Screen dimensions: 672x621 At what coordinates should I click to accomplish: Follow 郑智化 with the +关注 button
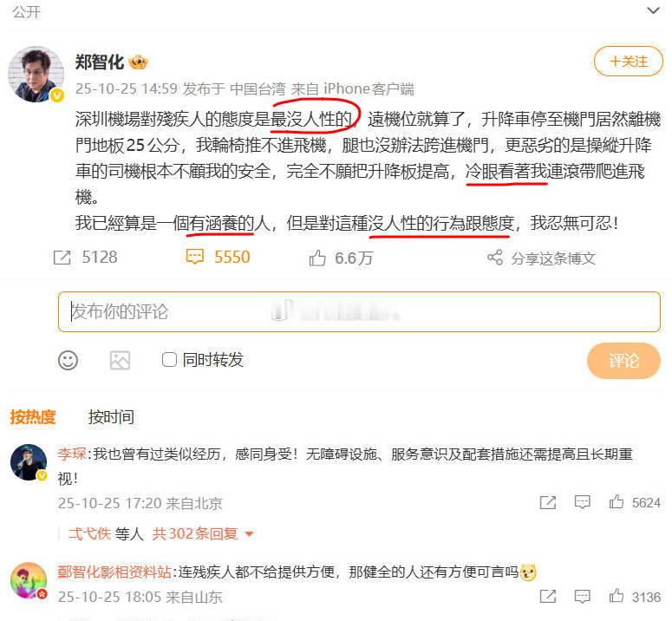click(x=629, y=62)
